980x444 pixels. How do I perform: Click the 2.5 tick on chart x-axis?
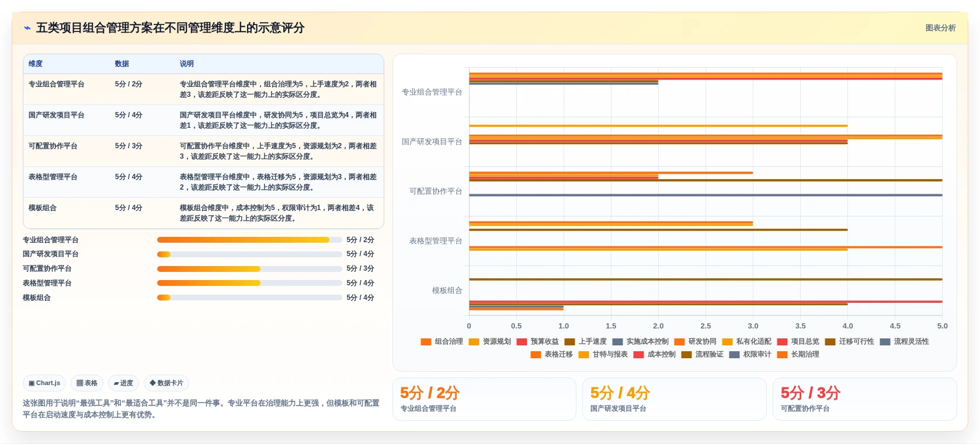point(706,326)
